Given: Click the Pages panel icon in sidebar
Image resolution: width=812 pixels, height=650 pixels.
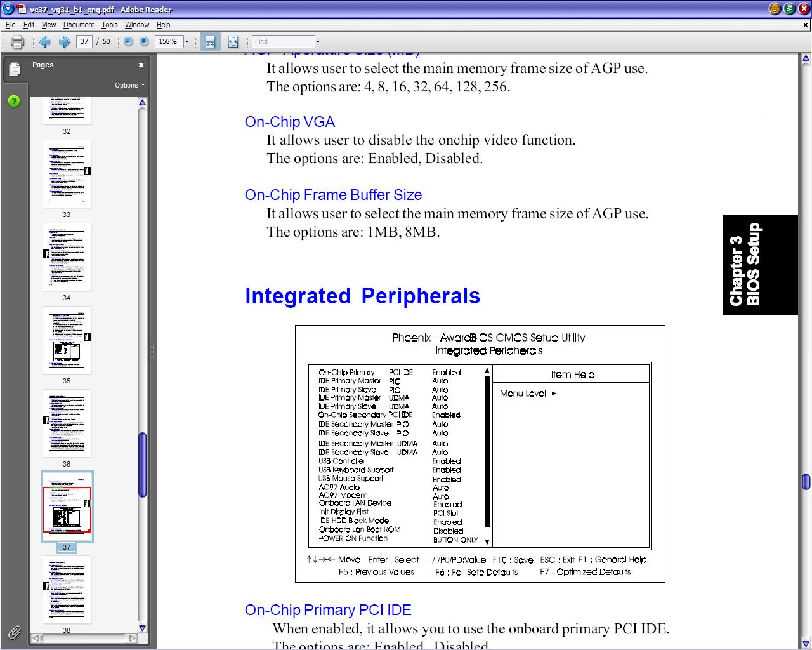Looking at the screenshot, I should 15,69.
